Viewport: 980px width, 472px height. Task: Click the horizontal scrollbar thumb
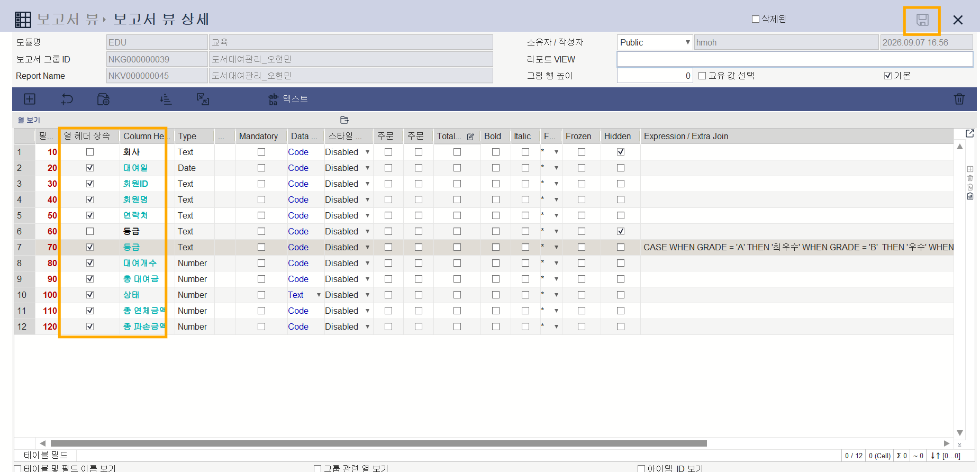click(379, 443)
